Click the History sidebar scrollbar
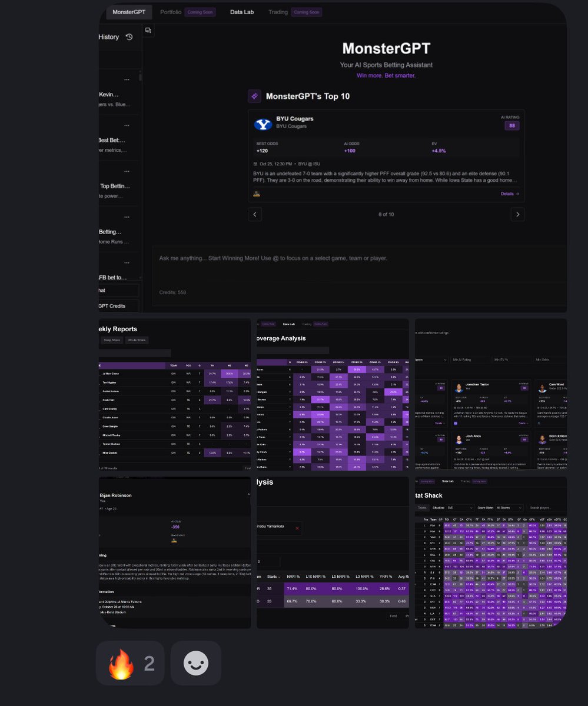 [x=140, y=77]
